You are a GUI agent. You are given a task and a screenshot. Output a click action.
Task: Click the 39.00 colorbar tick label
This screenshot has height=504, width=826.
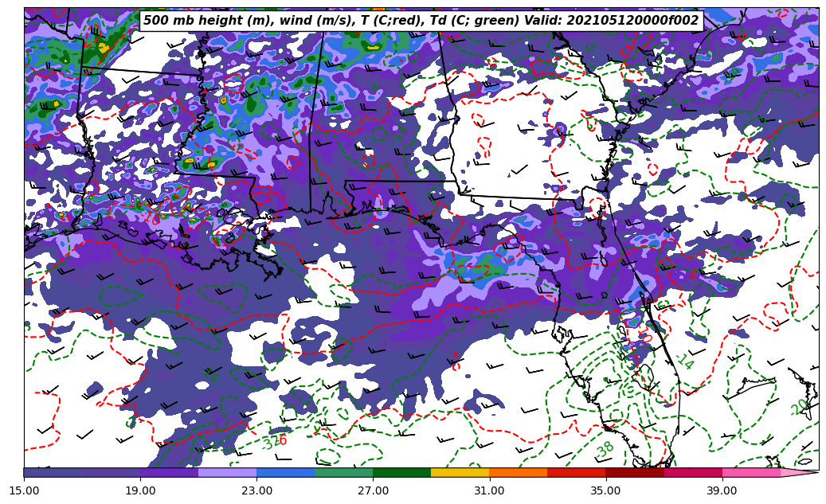(x=722, y=490)
